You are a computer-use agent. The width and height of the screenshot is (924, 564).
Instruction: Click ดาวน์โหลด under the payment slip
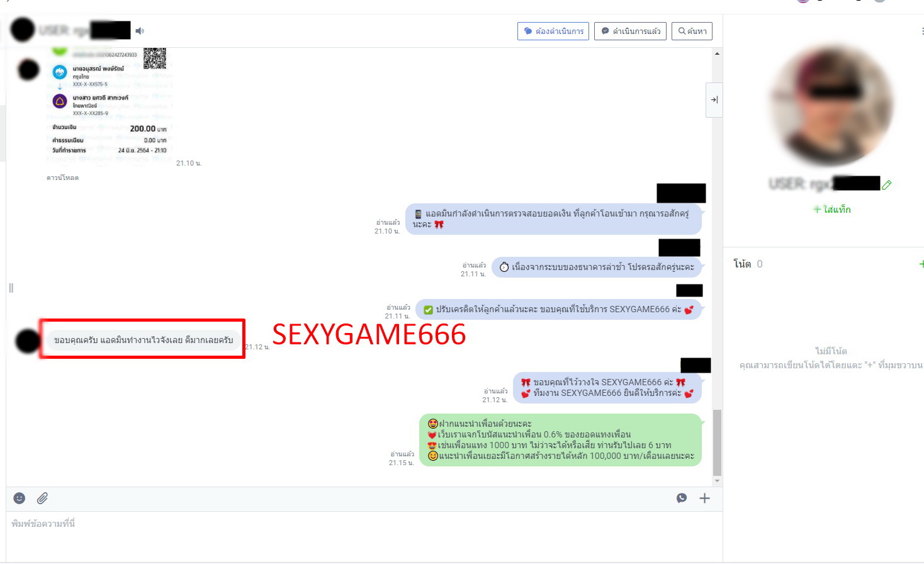[x=62, y=178]
